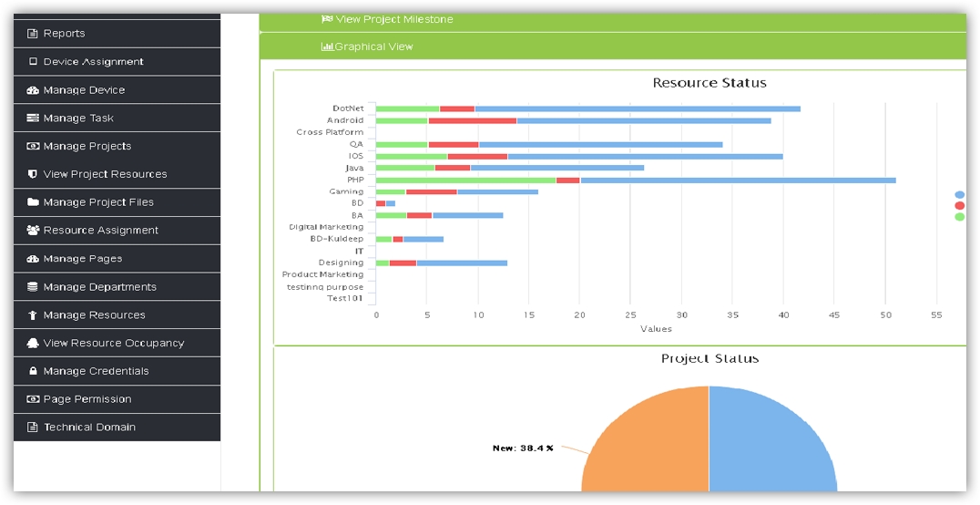This screenshot has height=505, width=980.
Task: Click the Manage Task list icon
Action: (x=33, y=119)
